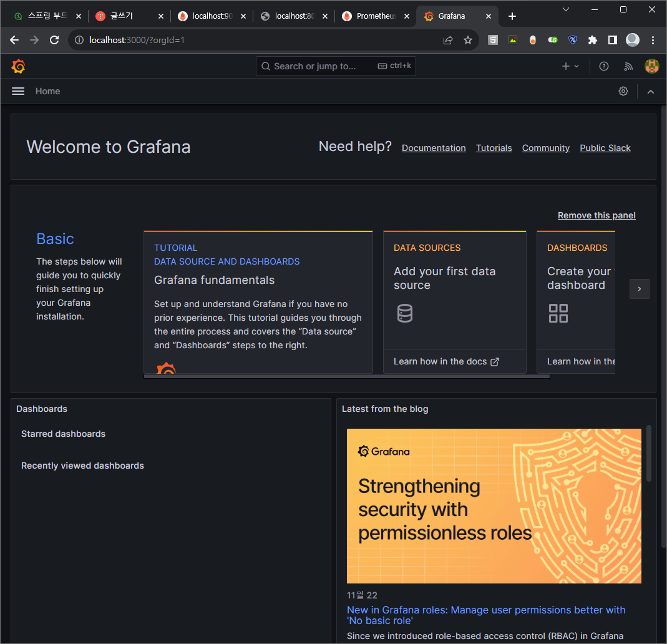Click Remove this panel
Viewport: 667px width, 644px height.
[596, 215]
